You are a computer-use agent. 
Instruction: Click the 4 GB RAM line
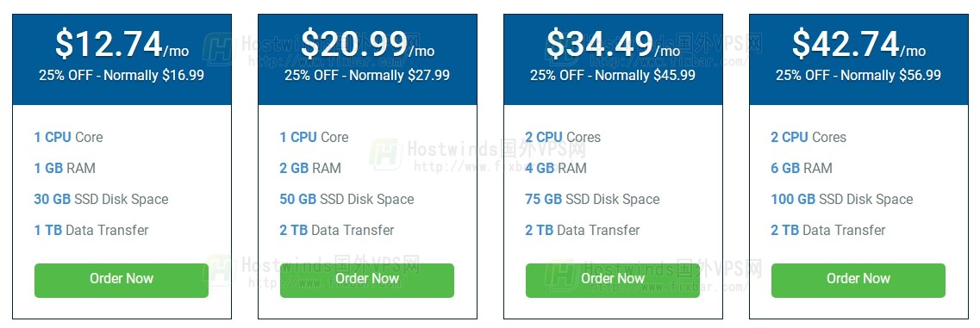[x=556, y=168]
